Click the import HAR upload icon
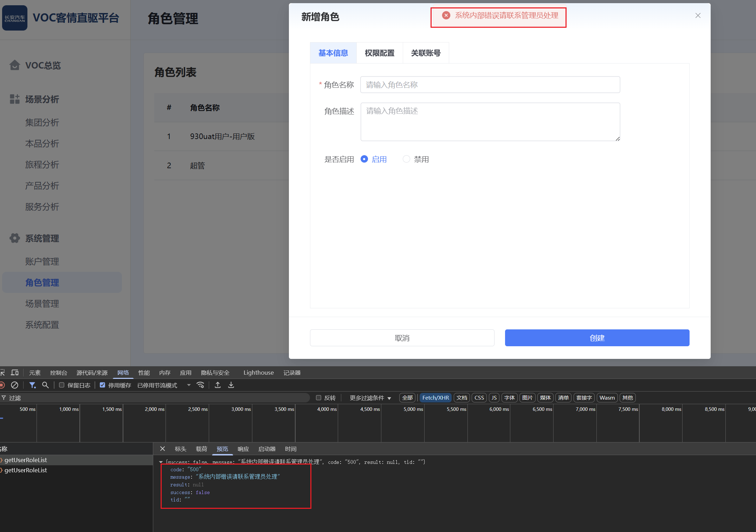 click(218, 385)
